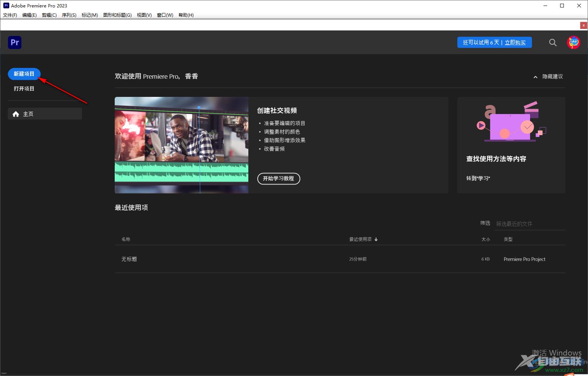
Task: Click the Premiere Pro logo icon
Action: pyautogui.click(x=15, y=42)
